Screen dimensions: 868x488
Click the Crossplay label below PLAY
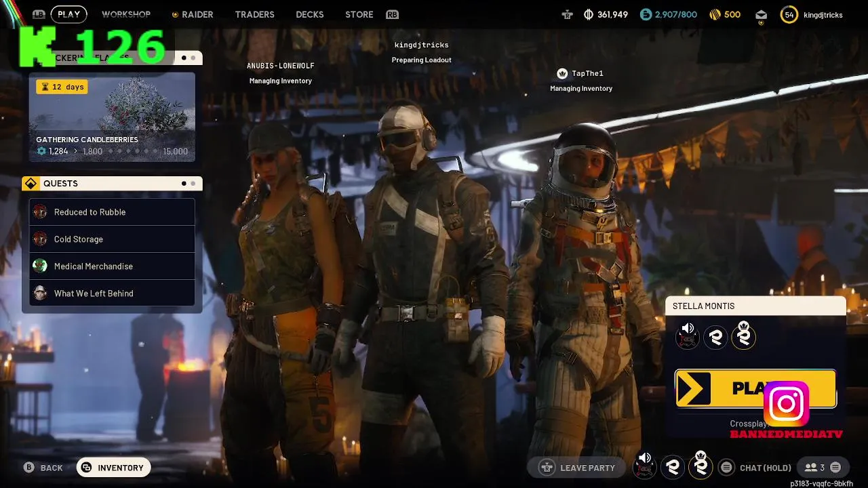point(748,424)
